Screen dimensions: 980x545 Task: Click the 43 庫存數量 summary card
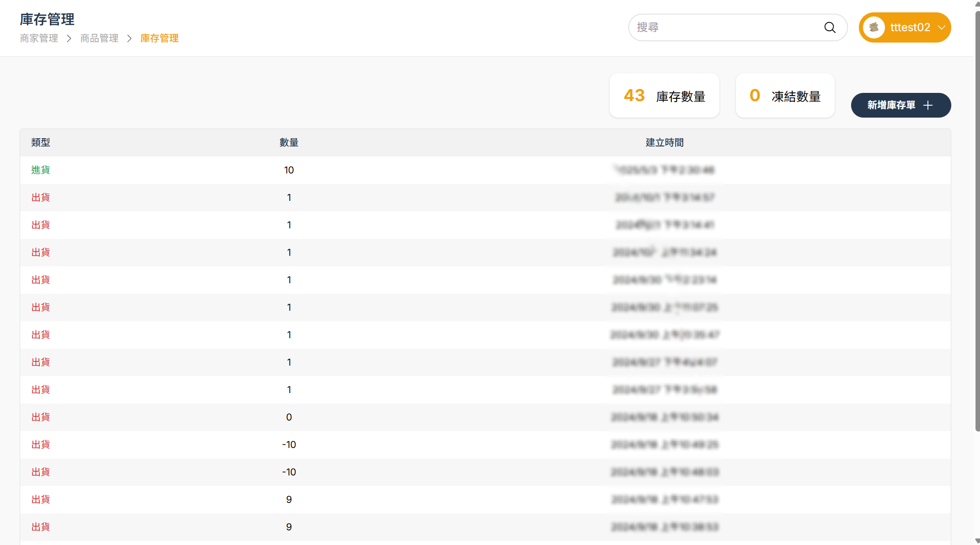664,96
